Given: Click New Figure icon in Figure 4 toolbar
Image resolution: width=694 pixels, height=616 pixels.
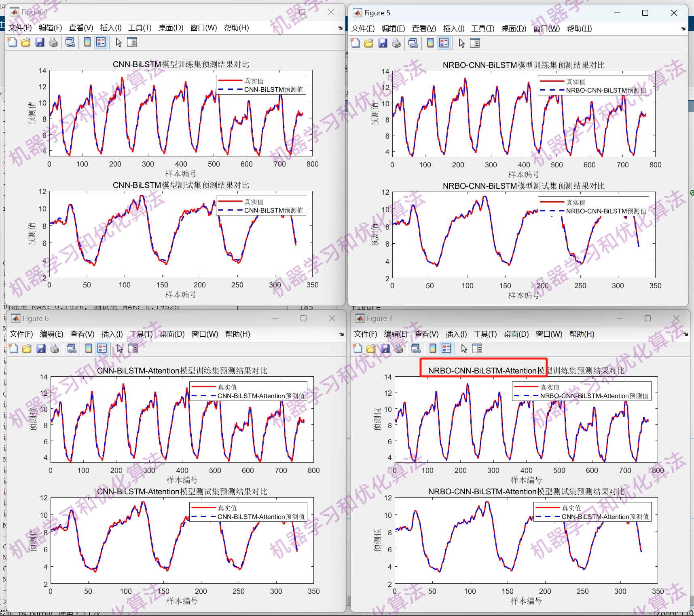Looking at the screenshot, I should click(x=13, y=42).
